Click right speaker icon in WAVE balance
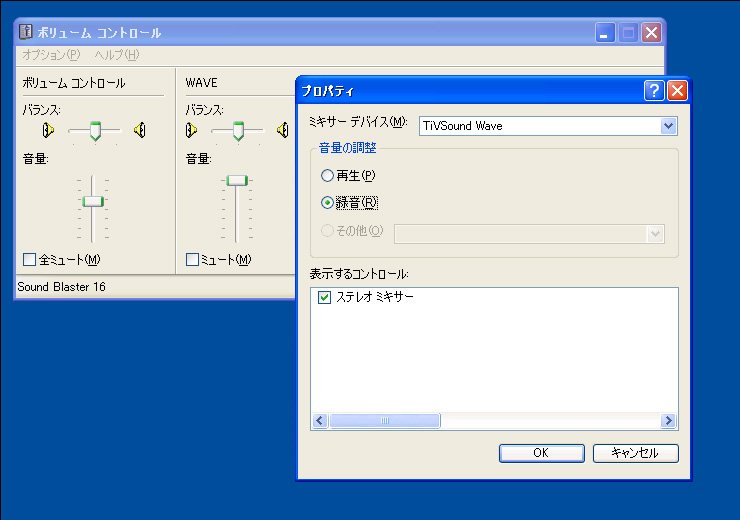The height and width of the screenshot is (520, 740). 283,130
